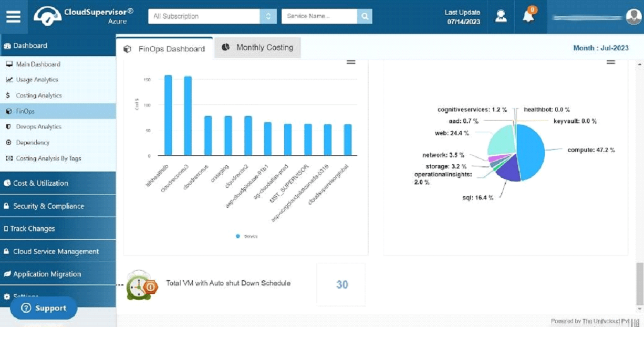Image resolution: width=644 pixels, height=340 pixels.
Task: Click the bar above the MST_SUPERVISOR label
Action: coord(308,140)
